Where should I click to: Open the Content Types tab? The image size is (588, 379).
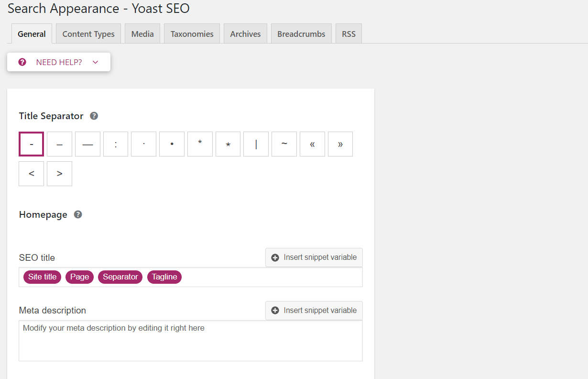point(88,34)
